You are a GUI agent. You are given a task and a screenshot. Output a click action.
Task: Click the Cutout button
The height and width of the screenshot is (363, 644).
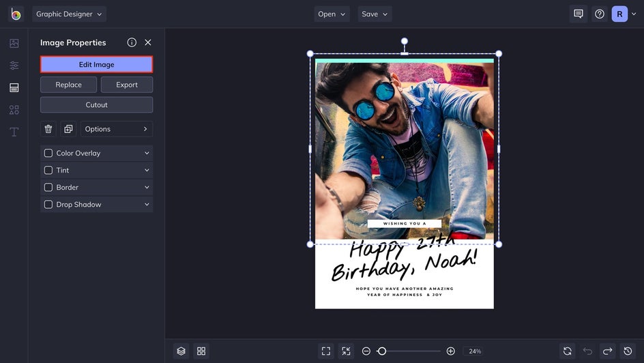click(x=96, y=105)
